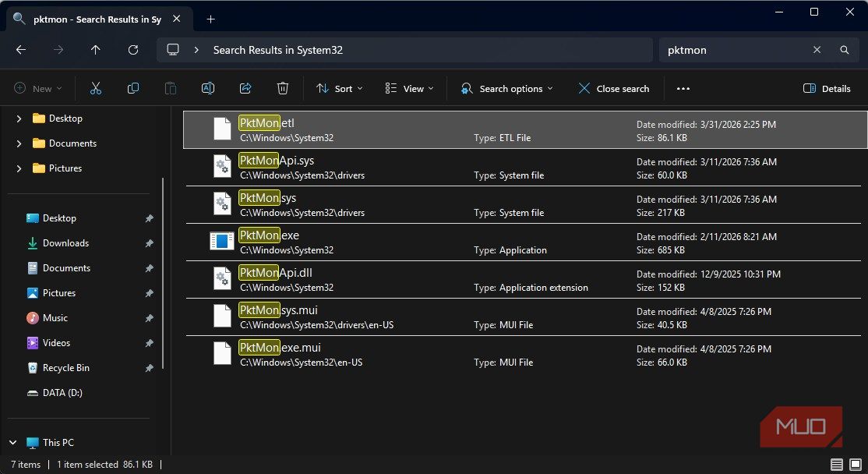Click the Delete trash can icon
Image resolution: width=868 pixels, height=474 pixels.
pyautogui.click(x=283, y=89)
